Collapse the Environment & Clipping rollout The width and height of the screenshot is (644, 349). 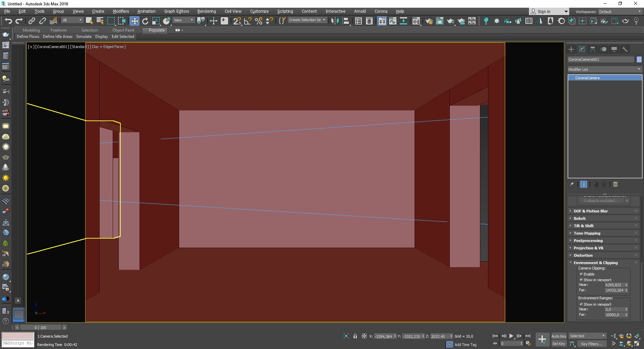604,263
